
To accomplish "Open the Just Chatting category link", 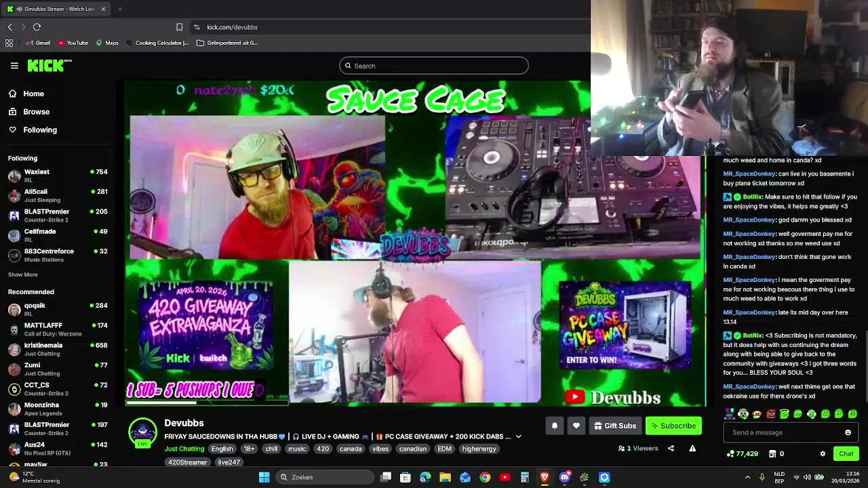I will [x=184, y=449].
